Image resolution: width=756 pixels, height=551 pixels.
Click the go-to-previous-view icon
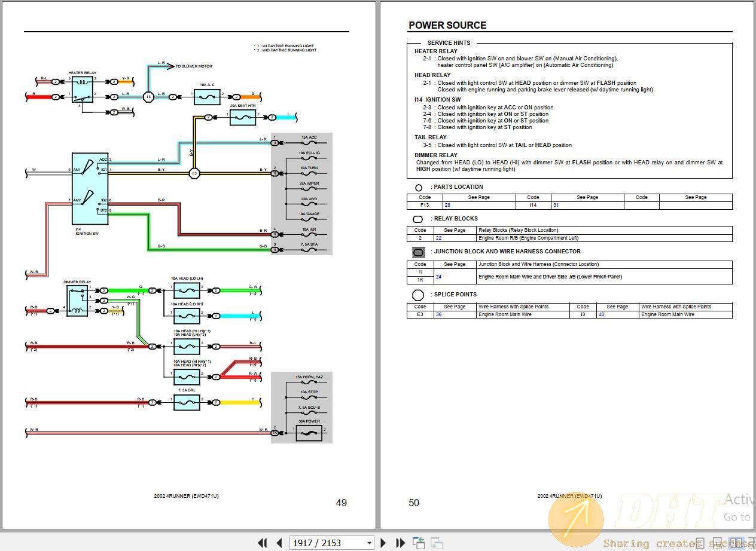point(419,543)
